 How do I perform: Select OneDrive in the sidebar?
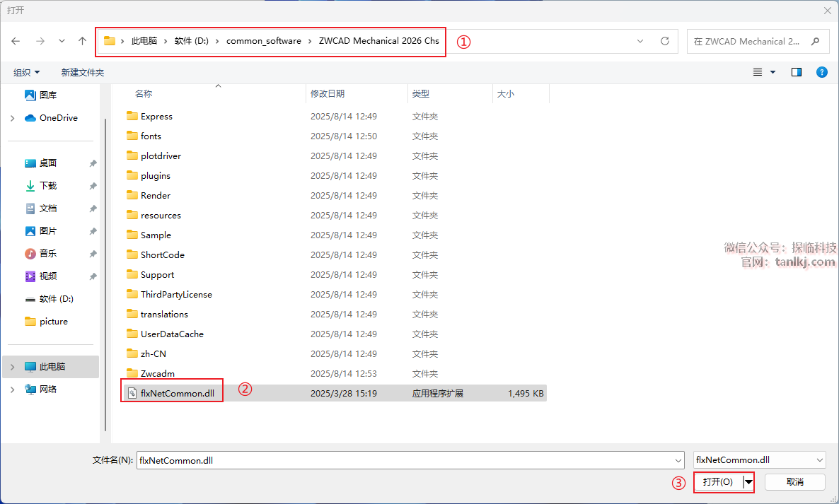point(52,117)
